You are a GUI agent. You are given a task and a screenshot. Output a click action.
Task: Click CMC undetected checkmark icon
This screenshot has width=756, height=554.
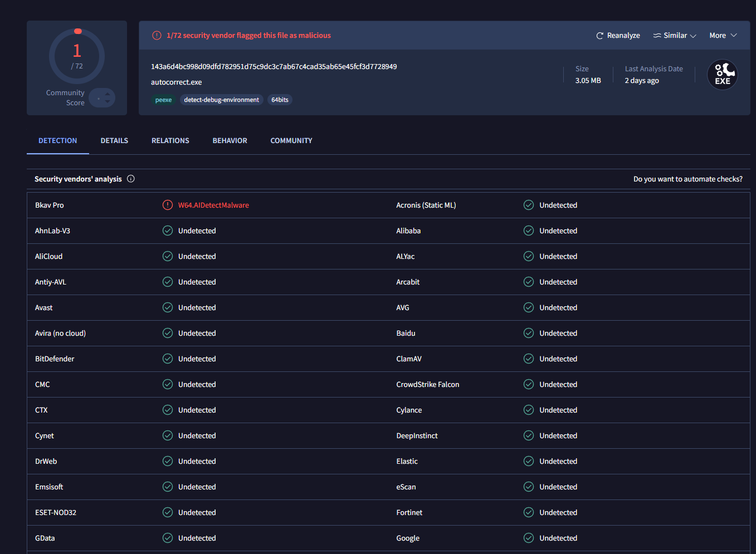pyautogui.click(x=168, y=384)
